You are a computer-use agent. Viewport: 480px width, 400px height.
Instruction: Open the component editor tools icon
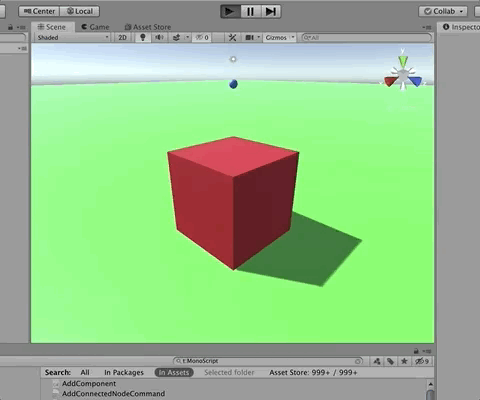(x=232, y=37)
